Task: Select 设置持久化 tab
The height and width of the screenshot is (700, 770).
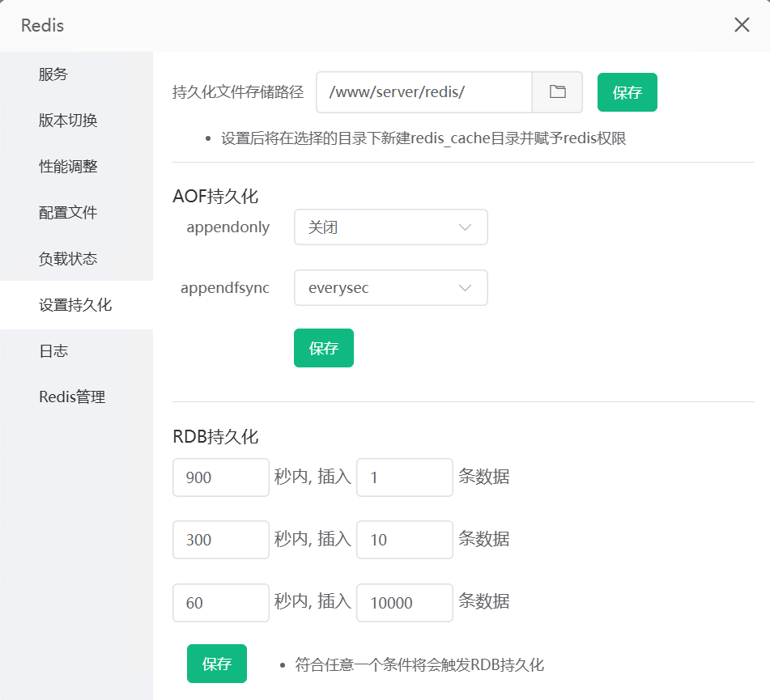Action: pos(76,305)
